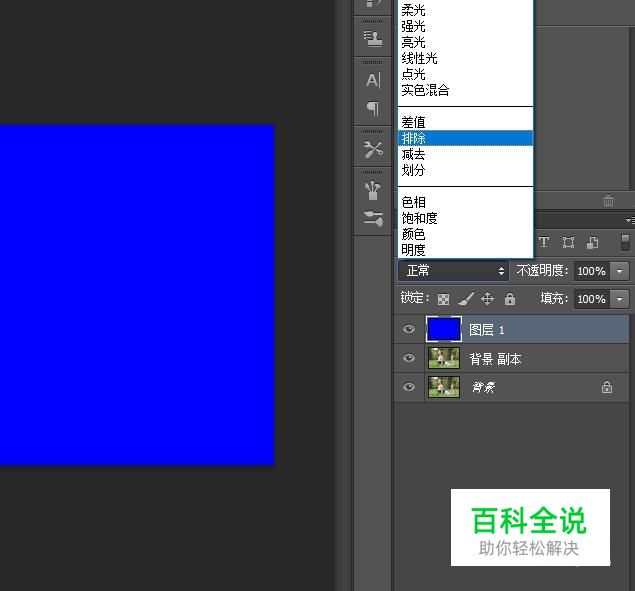Open the Brush Presets panel icon
635x591 pixels.
pyautogui.click(x=373, y=190)
